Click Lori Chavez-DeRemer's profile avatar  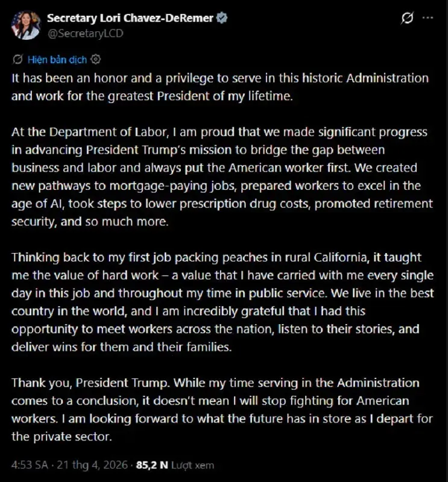[23, 25]
